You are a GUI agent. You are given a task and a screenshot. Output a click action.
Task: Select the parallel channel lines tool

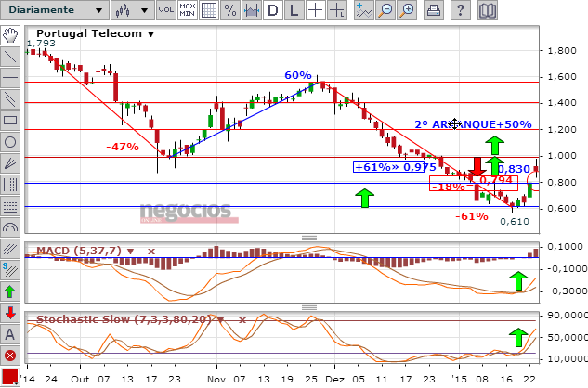click(10, 99)
